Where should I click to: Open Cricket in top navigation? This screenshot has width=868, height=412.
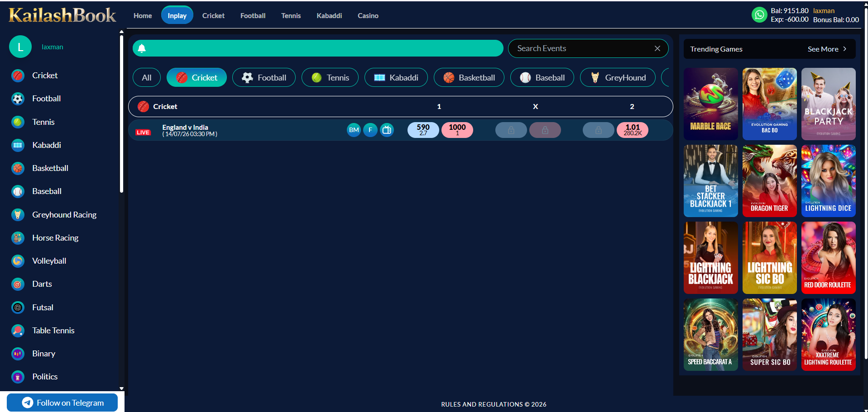[213, 15]
